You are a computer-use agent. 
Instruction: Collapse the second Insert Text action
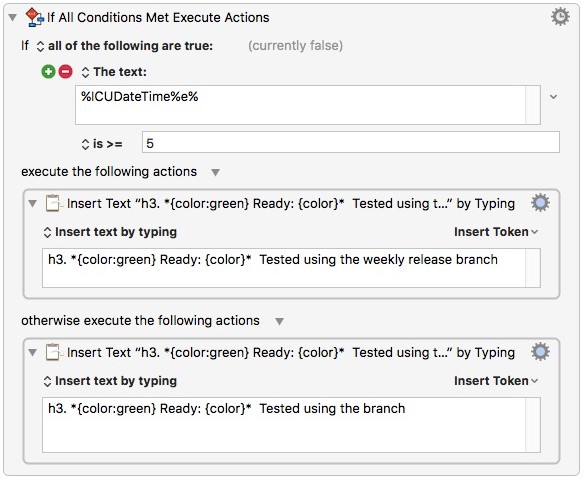pos(33,352)
